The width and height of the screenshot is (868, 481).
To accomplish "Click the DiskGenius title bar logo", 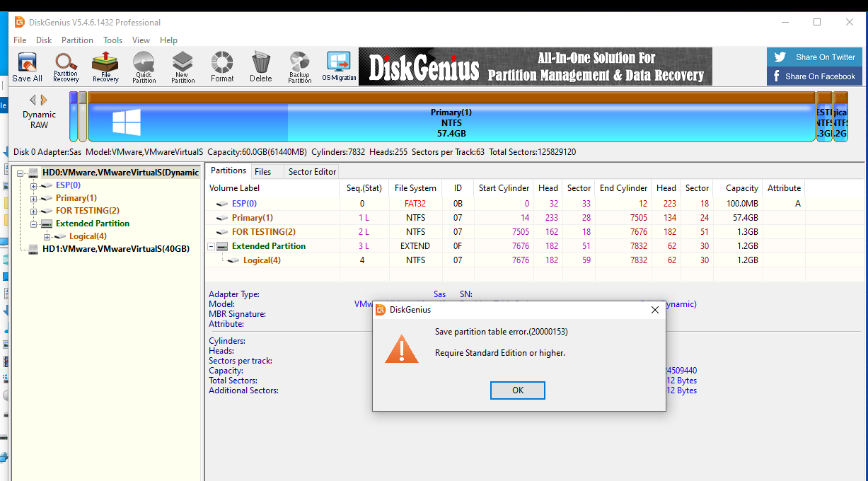I will coord(20,22).
